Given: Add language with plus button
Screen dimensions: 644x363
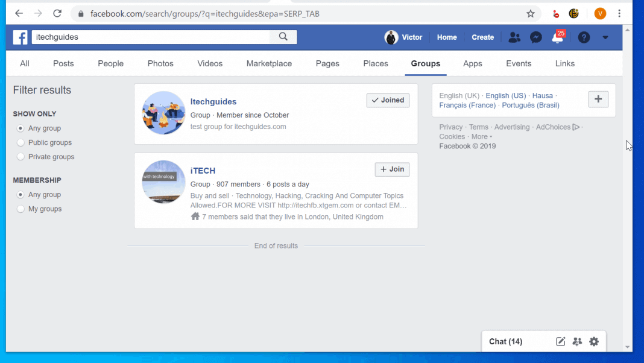Looking at the screenshot, I should click(x=598, y=99).
